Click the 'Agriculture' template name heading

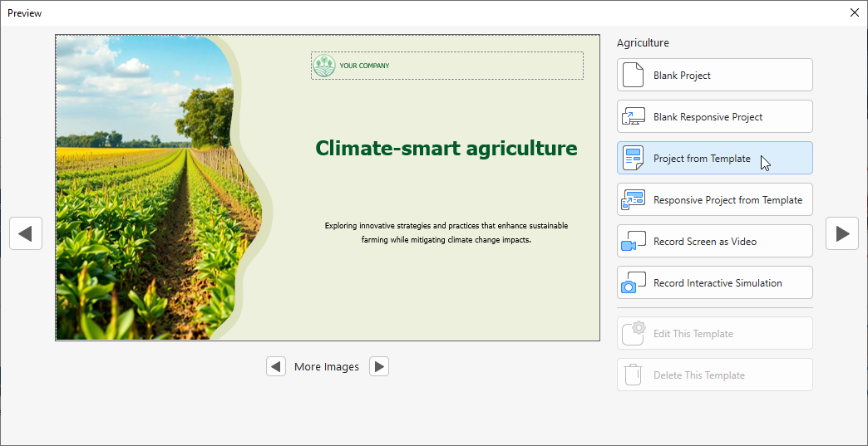click(643, 43)
